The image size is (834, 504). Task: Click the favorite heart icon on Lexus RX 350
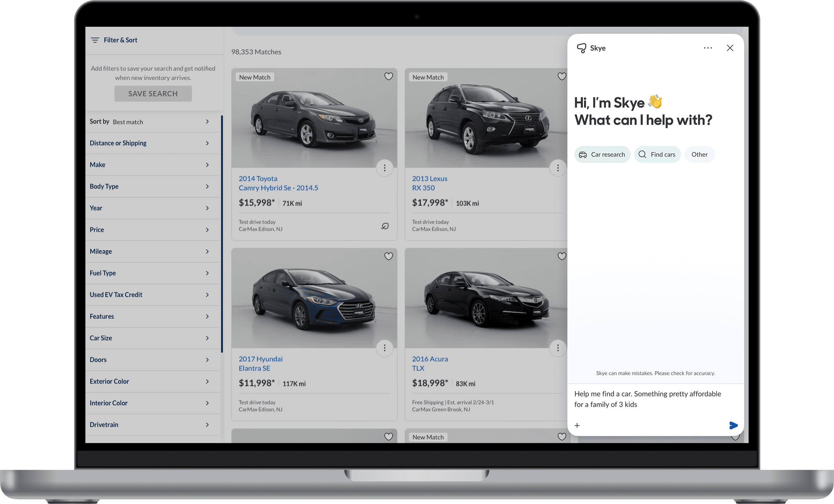point(562,76)
